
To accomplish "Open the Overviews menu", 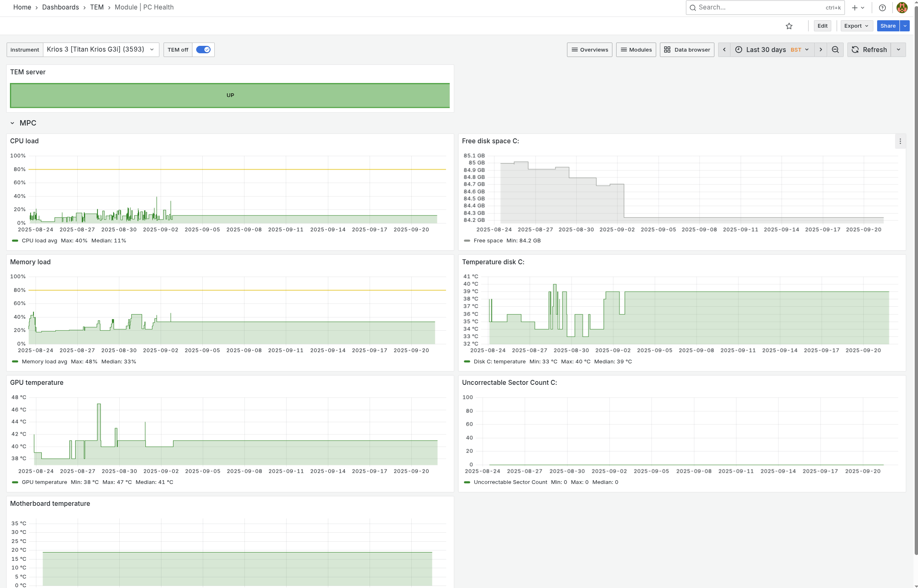I will (589, 50).
